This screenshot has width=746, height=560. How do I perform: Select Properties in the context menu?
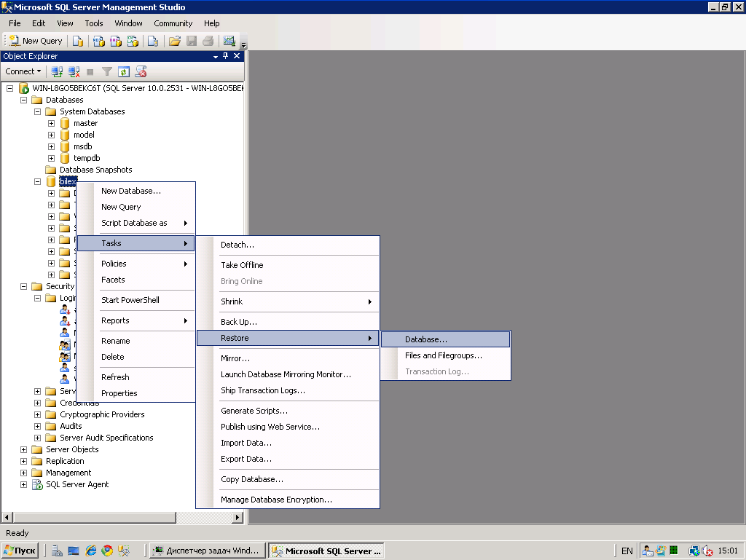tap(136, 393)
